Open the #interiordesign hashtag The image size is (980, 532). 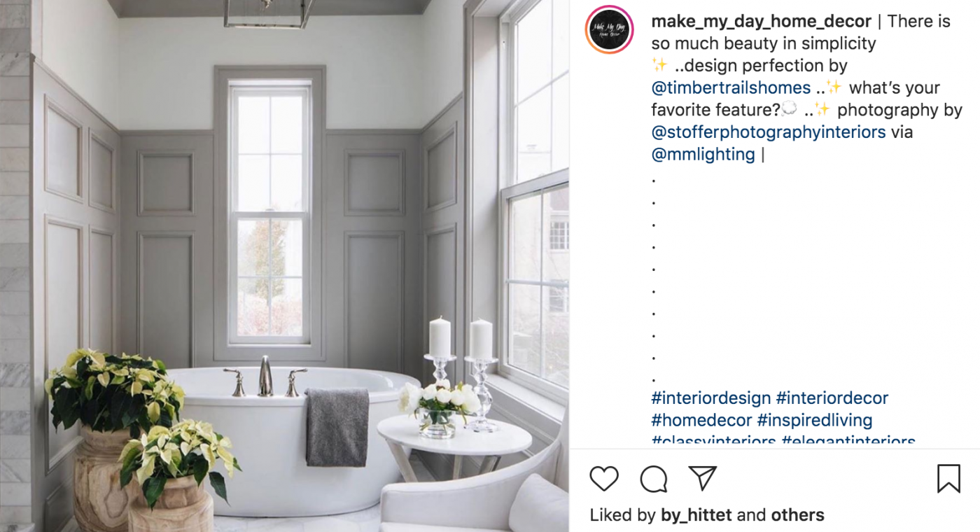click(x=710, y=398)
